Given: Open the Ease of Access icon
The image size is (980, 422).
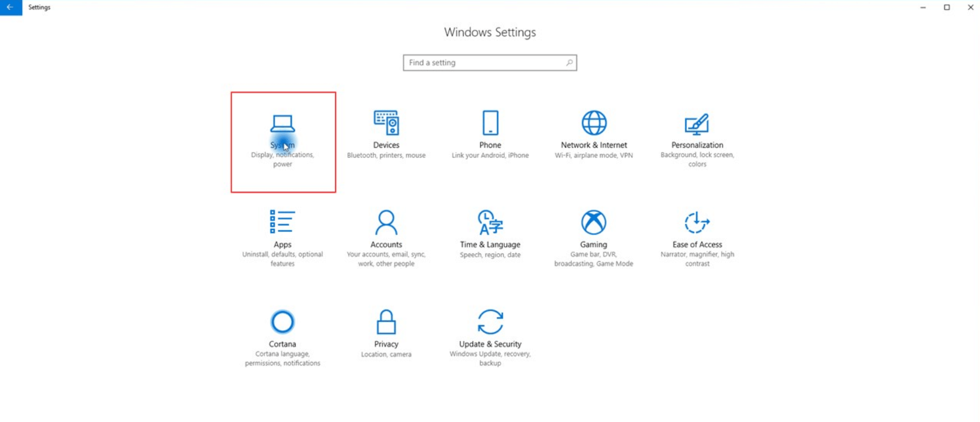Looking at the screenshot, I should [697, 222].
